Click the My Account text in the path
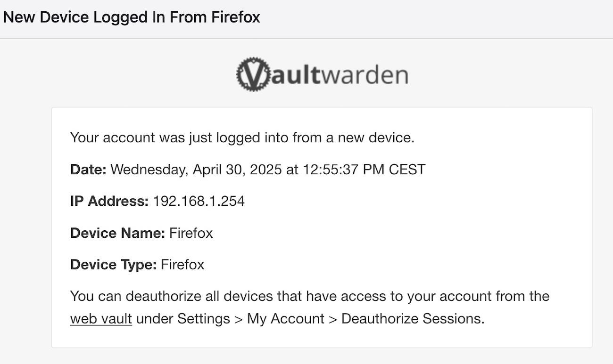The image size is (613, 364). 285,319
